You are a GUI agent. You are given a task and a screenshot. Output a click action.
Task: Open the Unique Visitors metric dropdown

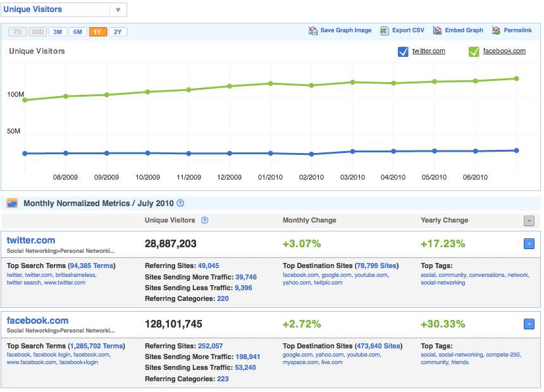point(64,9)
